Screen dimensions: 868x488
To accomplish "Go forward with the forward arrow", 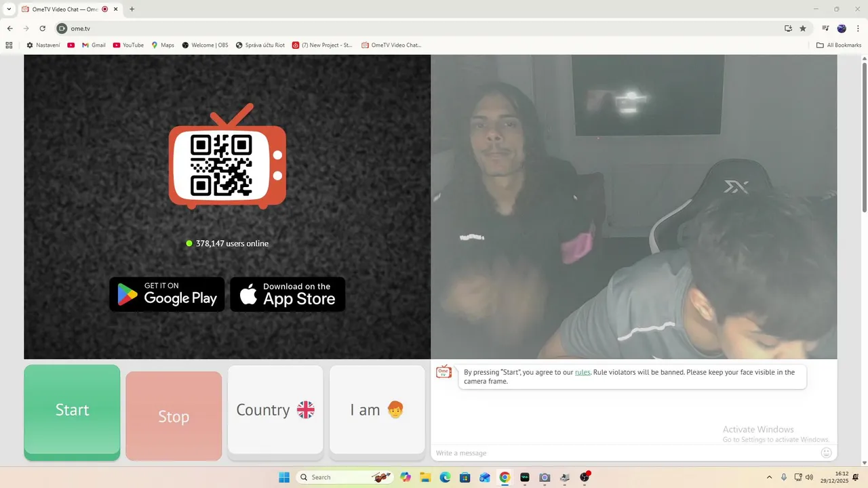I will pos(26,28).
